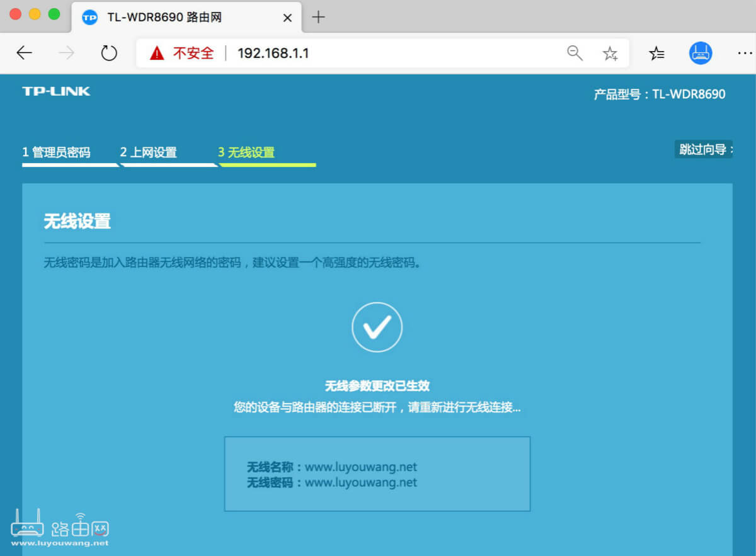The height and width of the screenshot is (556, 756).
Task: Click the TP-LINK logo
Action: [x=55, y=91]
